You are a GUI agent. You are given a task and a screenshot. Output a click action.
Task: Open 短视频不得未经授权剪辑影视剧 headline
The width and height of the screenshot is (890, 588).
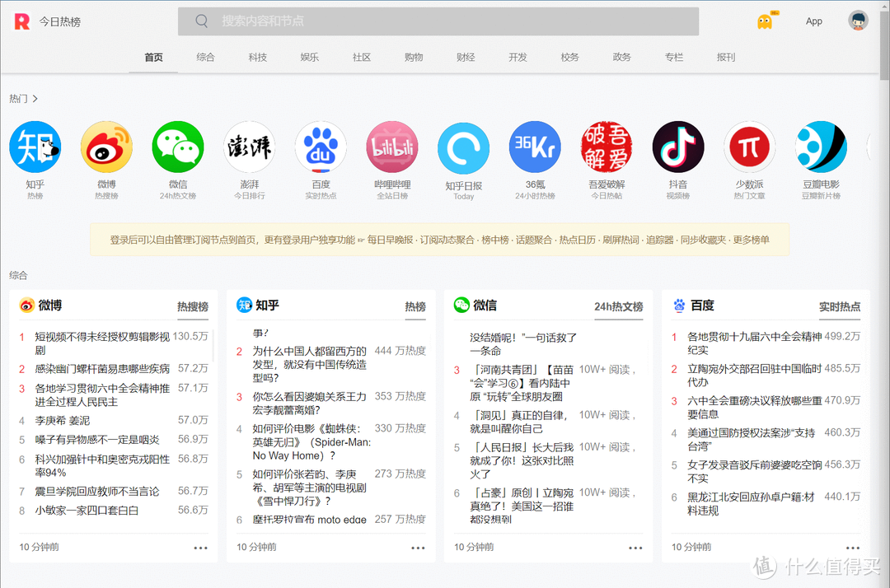tap(102, 343)
